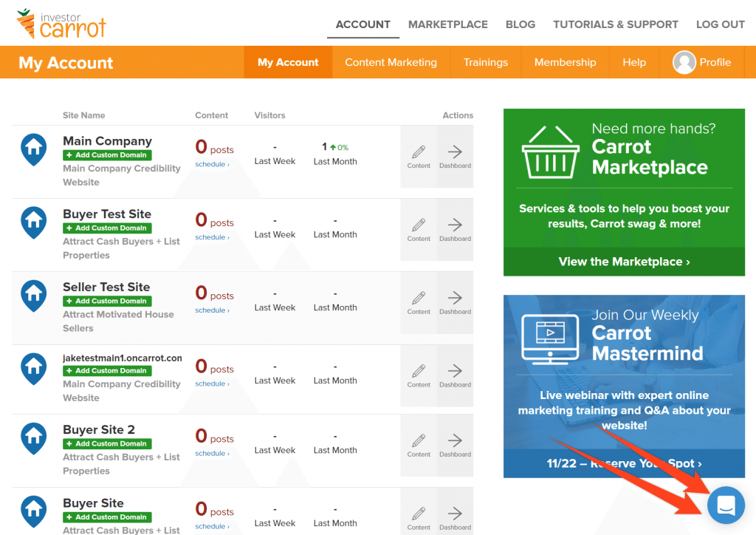
Task: Add Custom Domain for Seller Test Site
Action: [107, 301]
